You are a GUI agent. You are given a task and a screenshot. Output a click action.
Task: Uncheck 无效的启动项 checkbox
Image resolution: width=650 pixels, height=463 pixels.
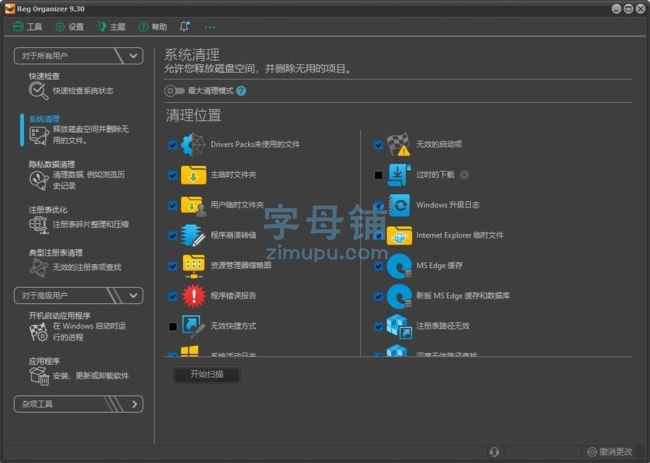pyautogui.click(x=378, y=145)
